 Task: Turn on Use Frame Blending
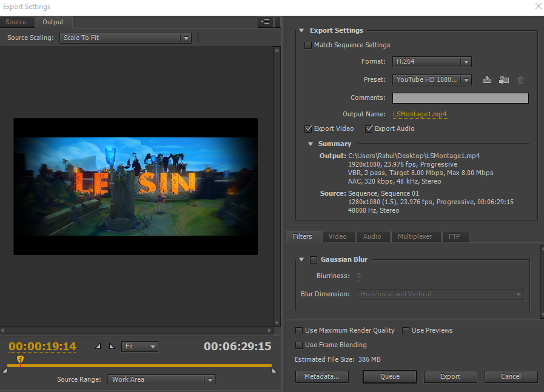[299, 345]
